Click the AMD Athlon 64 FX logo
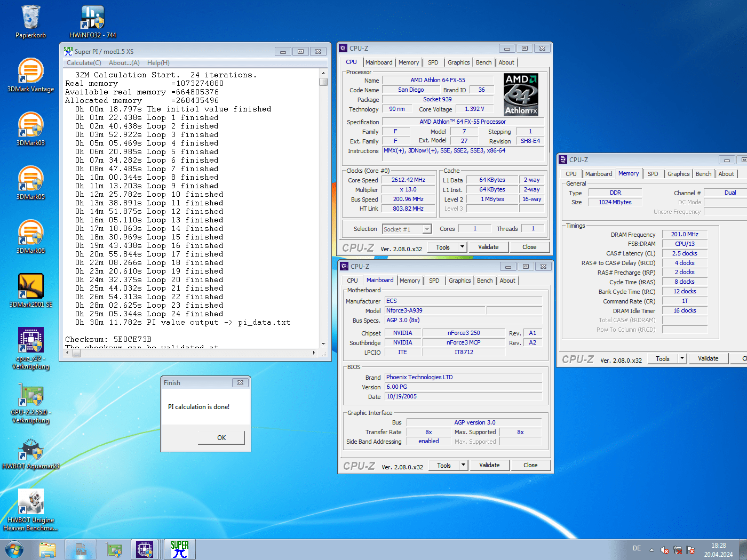The width and height of the screenshot is (747, 560). click(521, 94)
